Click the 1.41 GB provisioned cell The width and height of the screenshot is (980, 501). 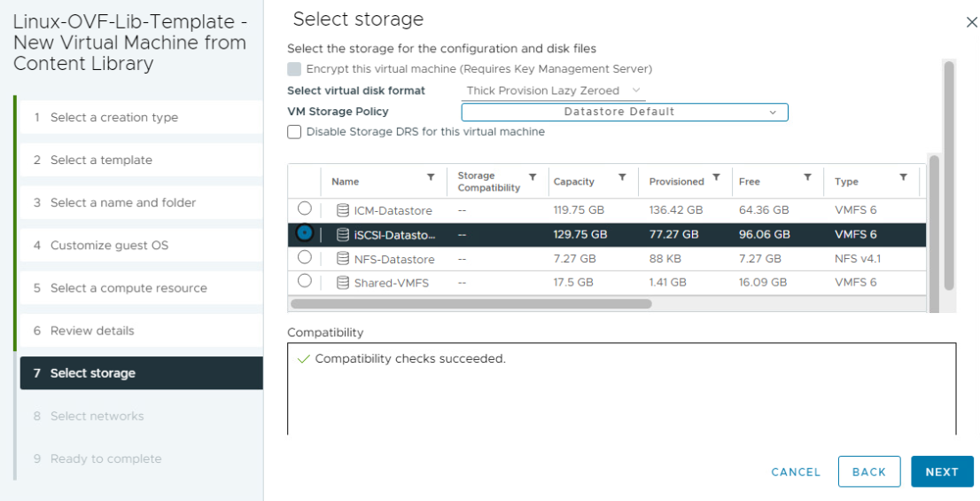pyautogui.click(x=667, y=282)
